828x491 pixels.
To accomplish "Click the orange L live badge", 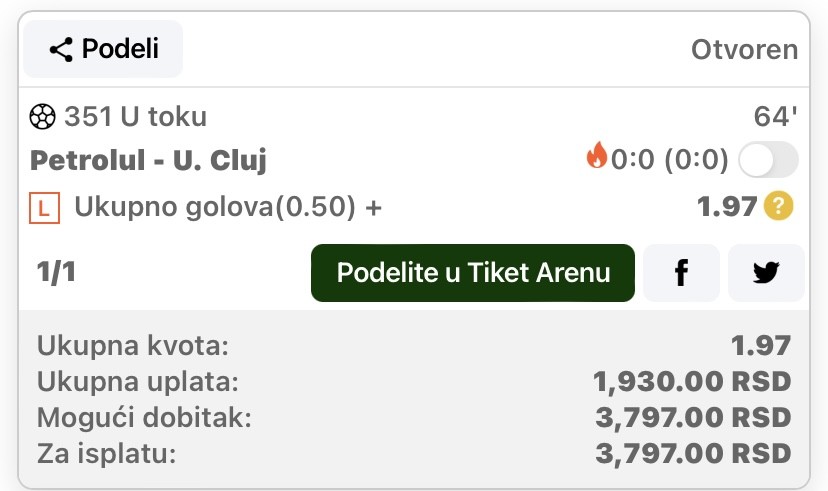I will tap(44, 208).
